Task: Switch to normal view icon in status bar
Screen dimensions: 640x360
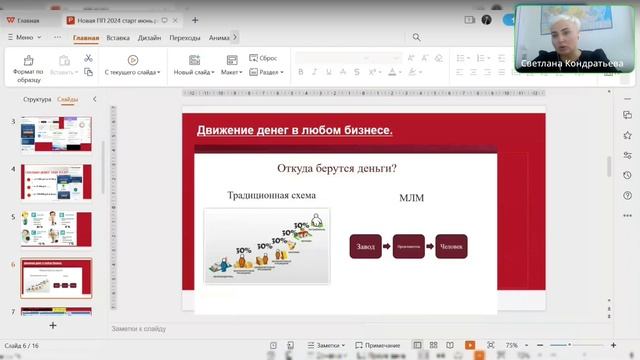Action: point(417,345)
